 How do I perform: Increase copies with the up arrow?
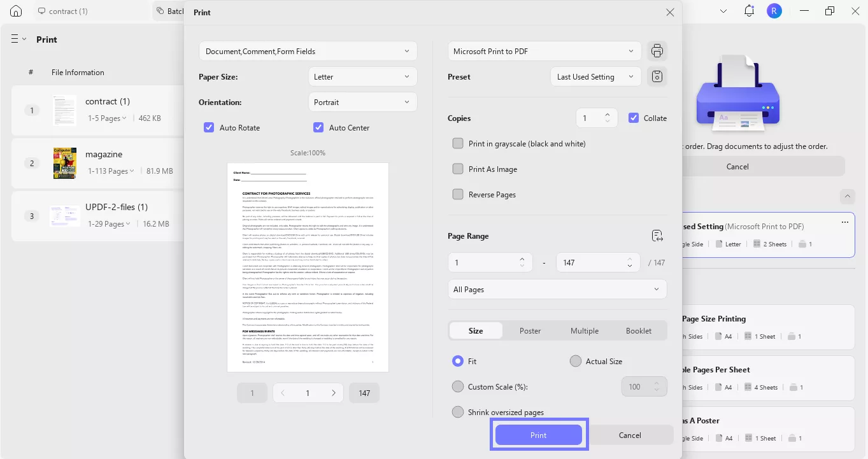tap(608, 115)
